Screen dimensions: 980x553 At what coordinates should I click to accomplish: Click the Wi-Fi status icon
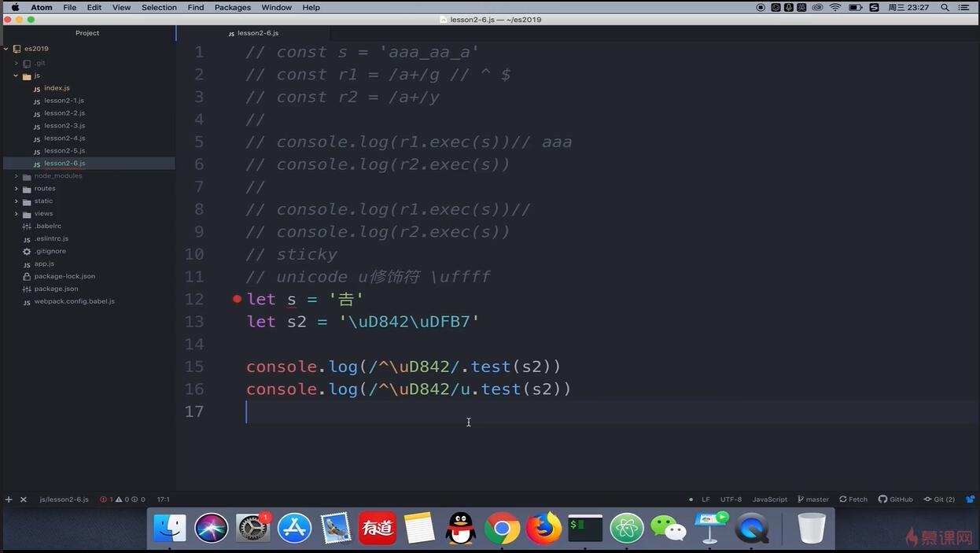(x=835, y=7)
